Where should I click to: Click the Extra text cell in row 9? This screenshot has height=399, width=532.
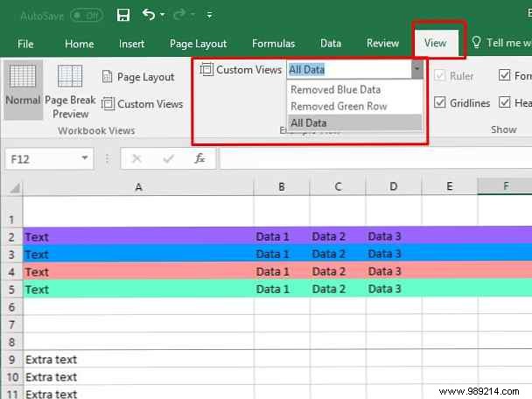point(138,359)
